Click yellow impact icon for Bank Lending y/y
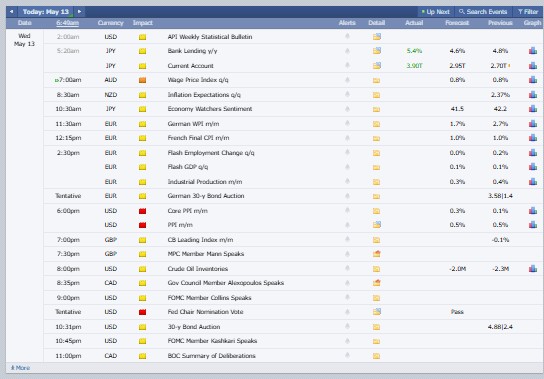This screenshot has height=379, width=544. 142,51
